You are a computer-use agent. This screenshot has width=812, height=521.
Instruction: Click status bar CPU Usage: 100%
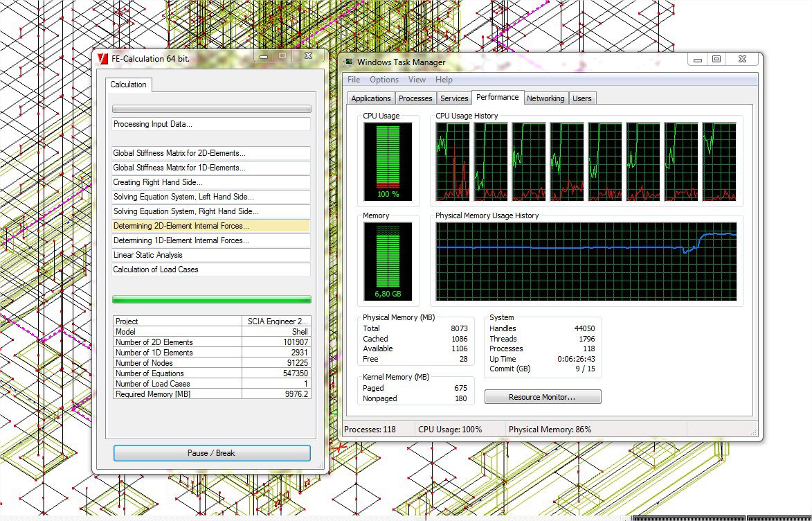pyautogui.click(x=450, y=430)
